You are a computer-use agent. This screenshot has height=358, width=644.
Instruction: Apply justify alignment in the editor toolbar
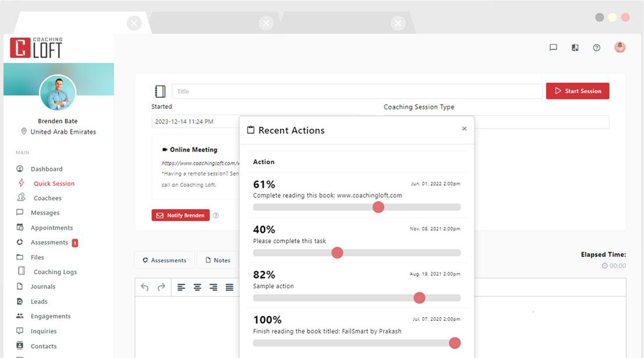click(x=229, y=286)
